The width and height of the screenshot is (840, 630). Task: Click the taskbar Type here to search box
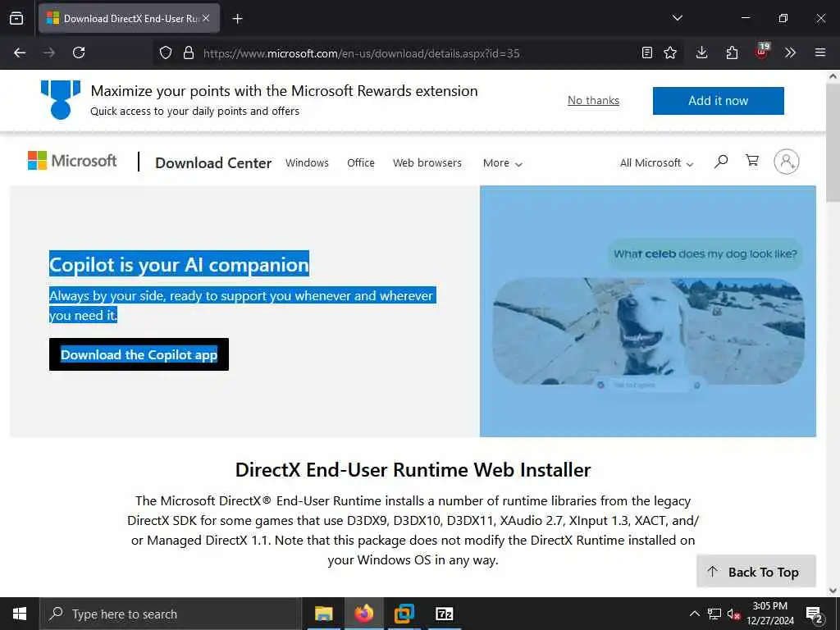(x=171, y=614)
